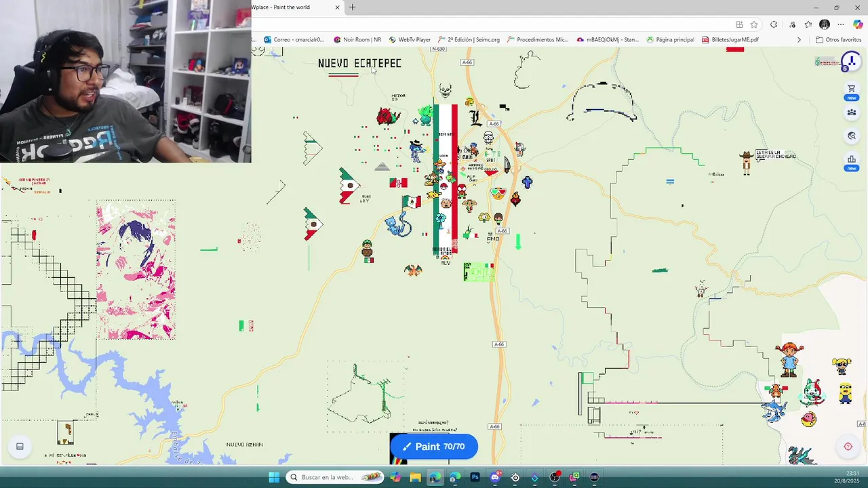
Task: Open browser extensions puzzle icon
Action: point(774,24)
